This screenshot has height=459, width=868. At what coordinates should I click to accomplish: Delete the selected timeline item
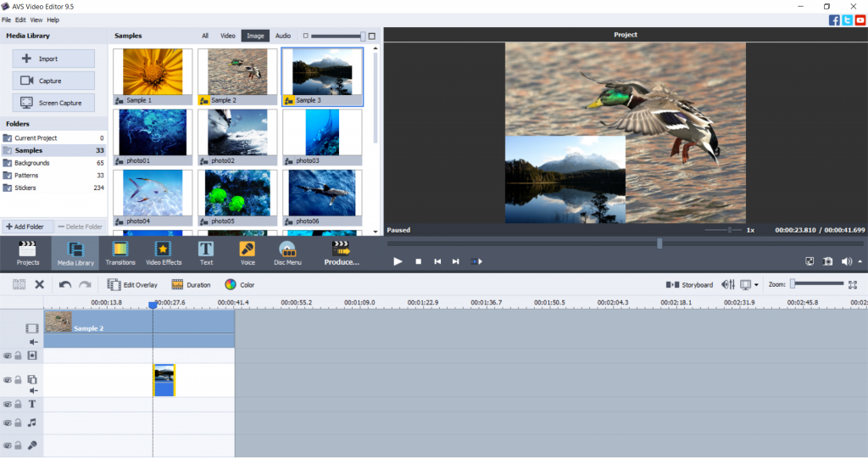[x=39, y=285]
